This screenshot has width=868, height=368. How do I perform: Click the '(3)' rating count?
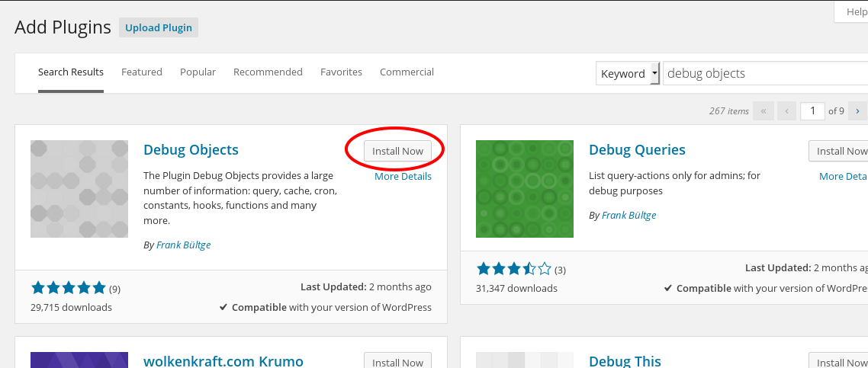pos(560,270)
